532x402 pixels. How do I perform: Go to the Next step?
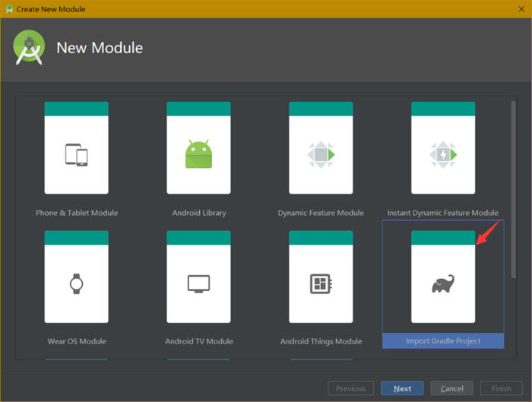tap(402, 388)
